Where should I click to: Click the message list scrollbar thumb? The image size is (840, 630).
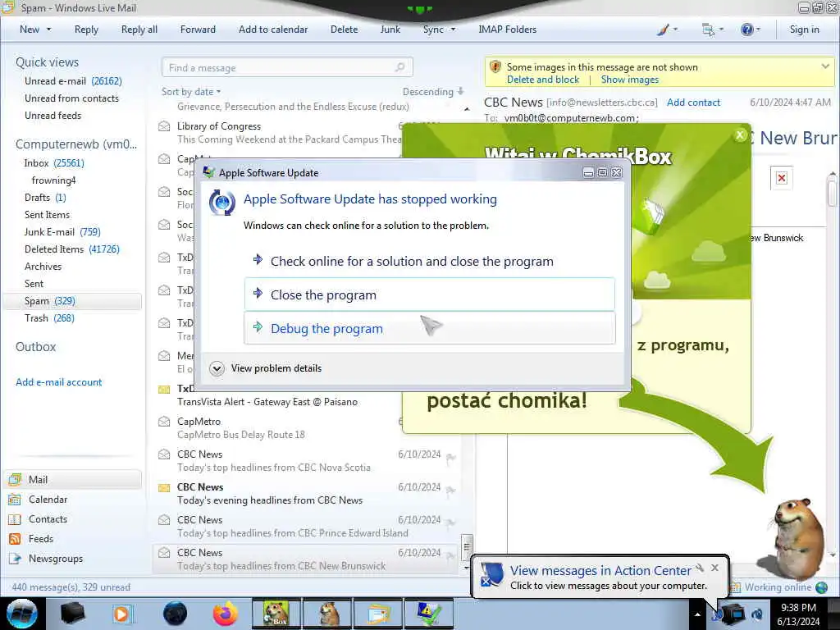(x=467, y=546)
